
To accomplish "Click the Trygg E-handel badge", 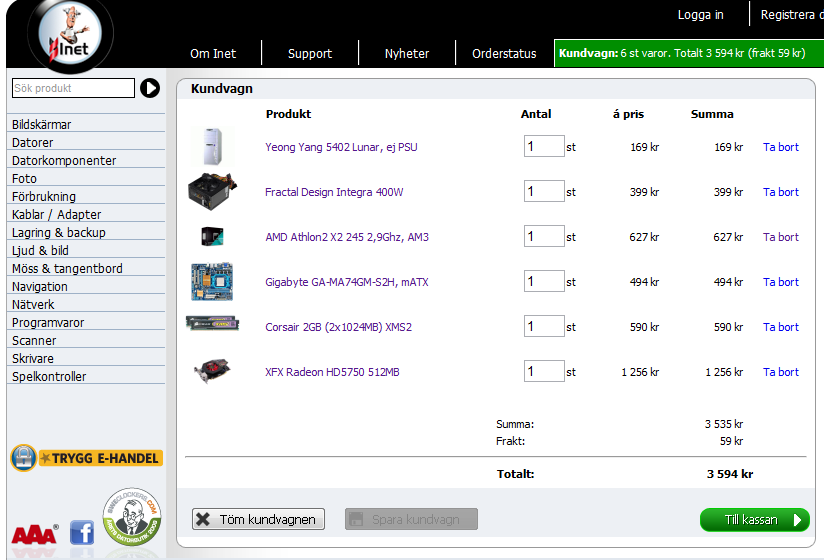I will (x=86, y=458).
